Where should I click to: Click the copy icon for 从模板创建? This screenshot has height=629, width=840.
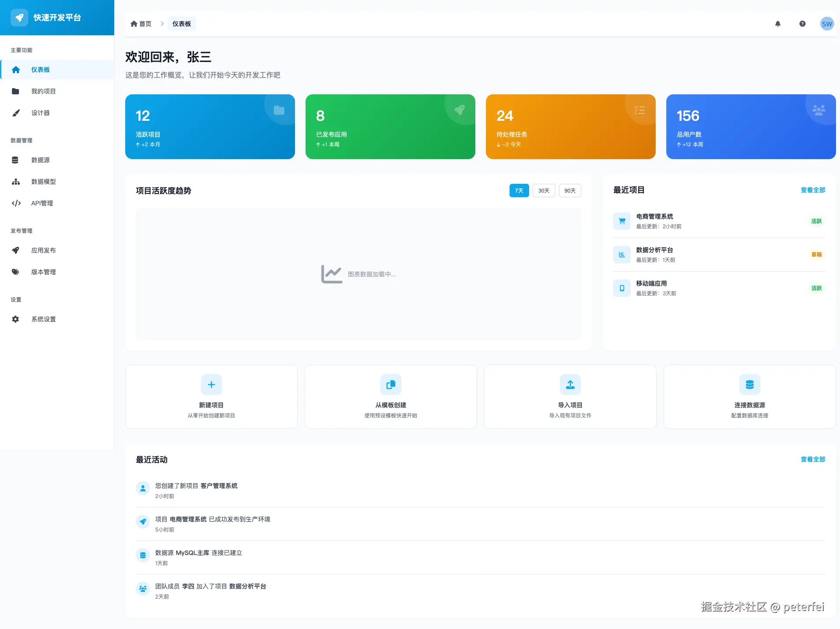pyautogui.click(x=391, y=384)
